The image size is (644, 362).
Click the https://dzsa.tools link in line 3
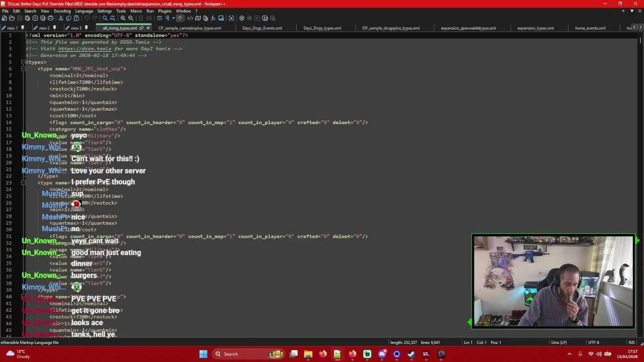(x=86, y=49)
